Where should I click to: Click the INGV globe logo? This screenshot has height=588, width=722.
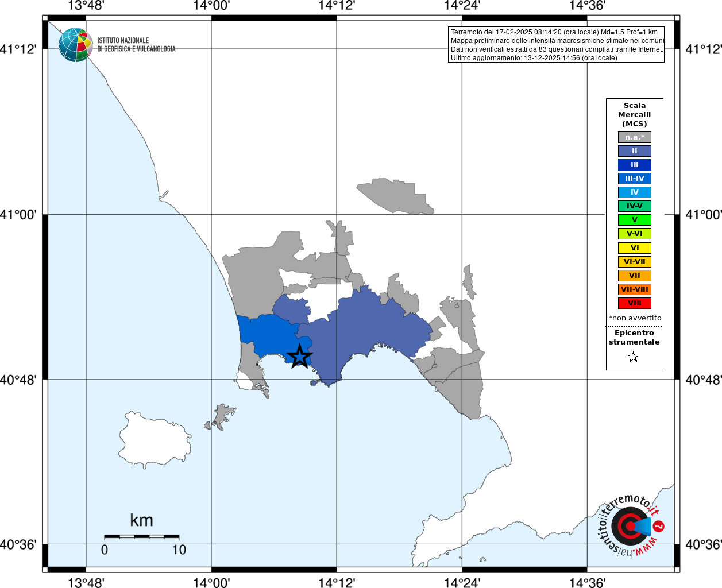(75, 45)
